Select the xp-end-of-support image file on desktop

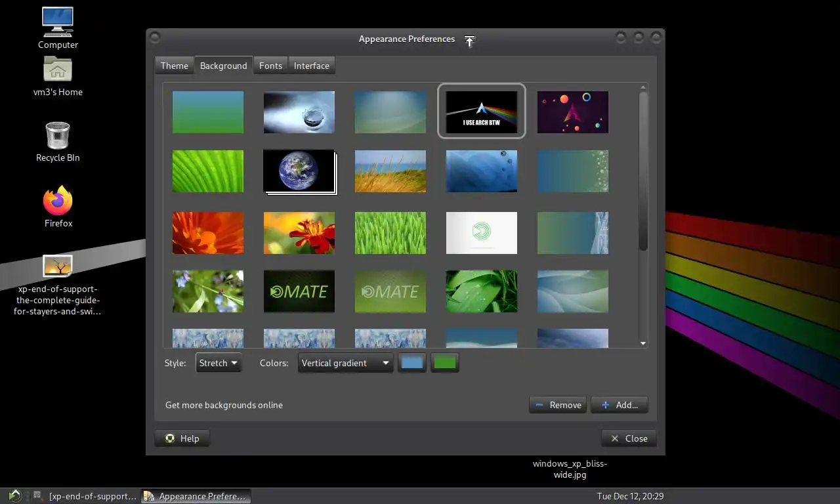58,285
